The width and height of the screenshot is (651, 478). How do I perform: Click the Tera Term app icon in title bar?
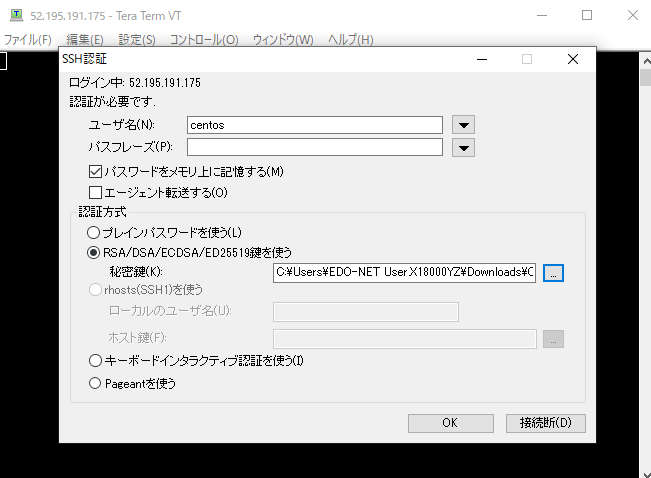coord(16,15)
